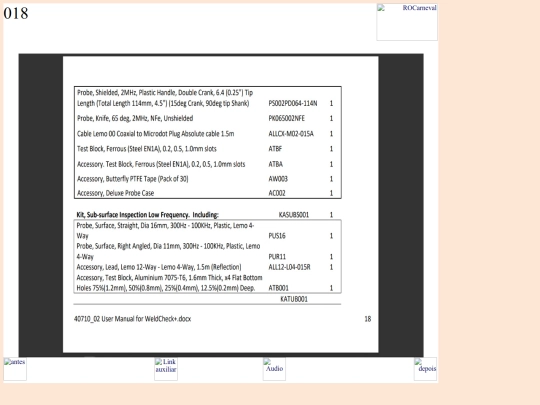540x405 pixels.
Task: Click footer '40710_02 User Manual for WeldCheck+.docx'
Action: pyautogui.click(x=133, y=319)
